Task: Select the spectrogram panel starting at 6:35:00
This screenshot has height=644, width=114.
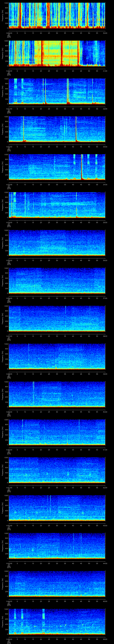Action: point(57,243)
